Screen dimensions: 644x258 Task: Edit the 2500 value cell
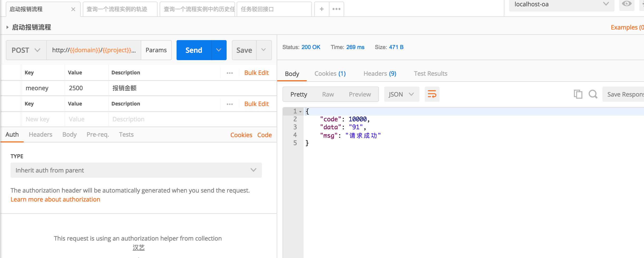coord(87,88)
